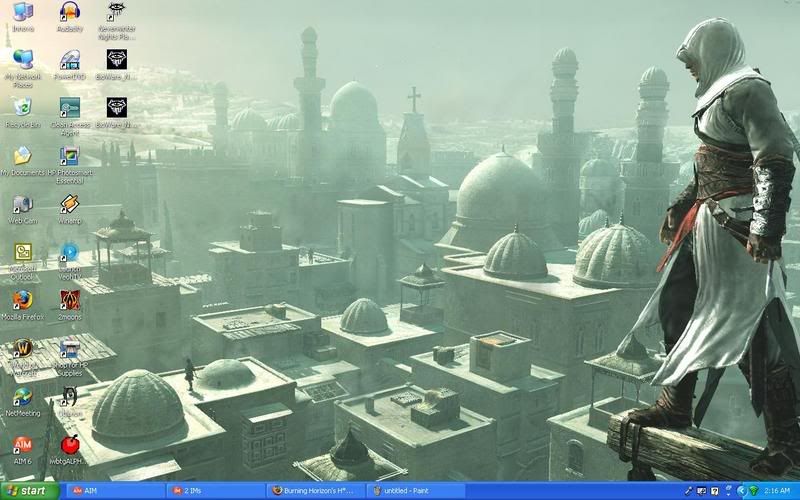Launch HP Photosmart Essential

pos(69,165)
